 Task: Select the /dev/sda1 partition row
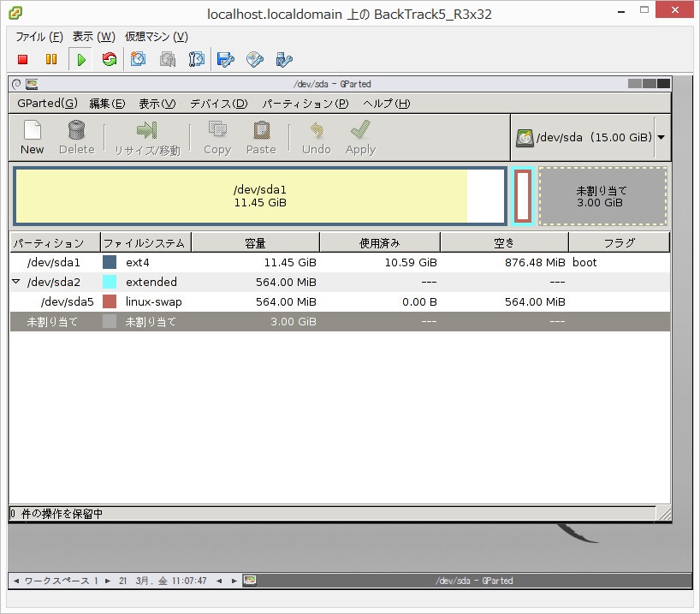(x=340, y=262)
